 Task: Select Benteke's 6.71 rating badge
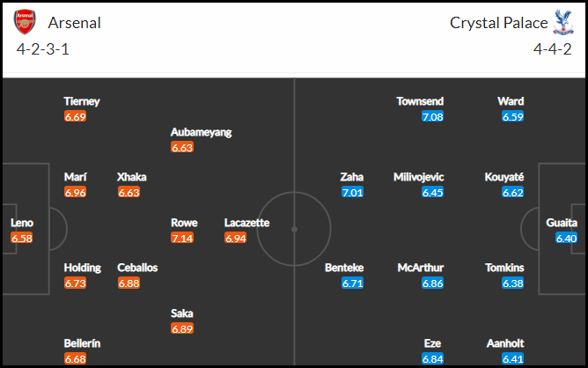[352, 283]
